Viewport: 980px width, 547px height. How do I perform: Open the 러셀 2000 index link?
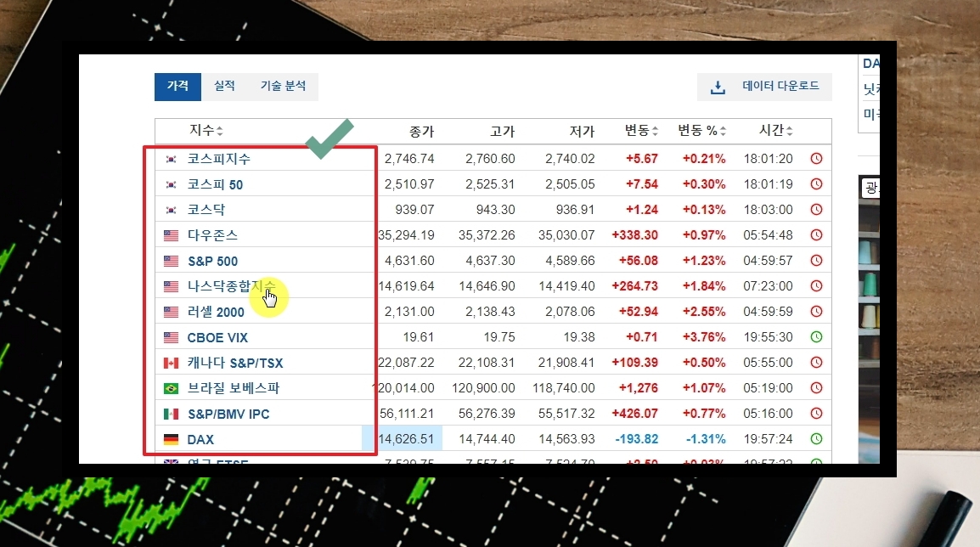(216, 312)
